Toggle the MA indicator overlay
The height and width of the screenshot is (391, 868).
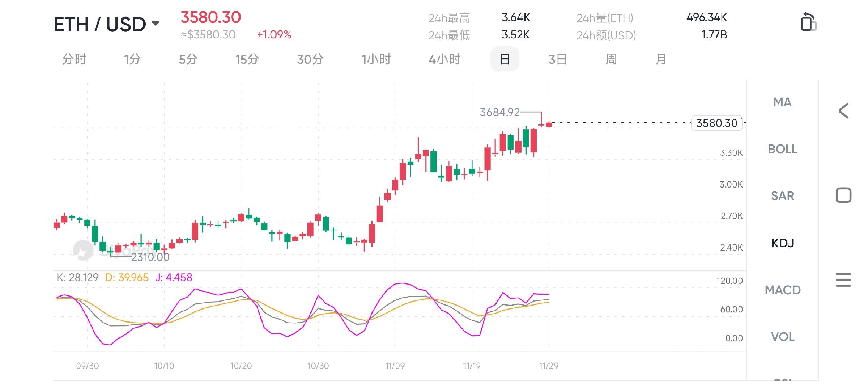[782, 102]
